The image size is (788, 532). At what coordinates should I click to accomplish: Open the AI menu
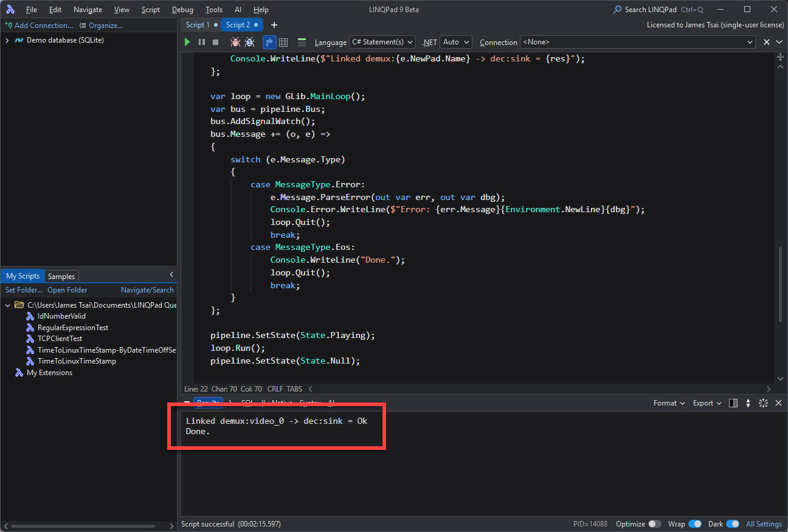click(238, 10)
